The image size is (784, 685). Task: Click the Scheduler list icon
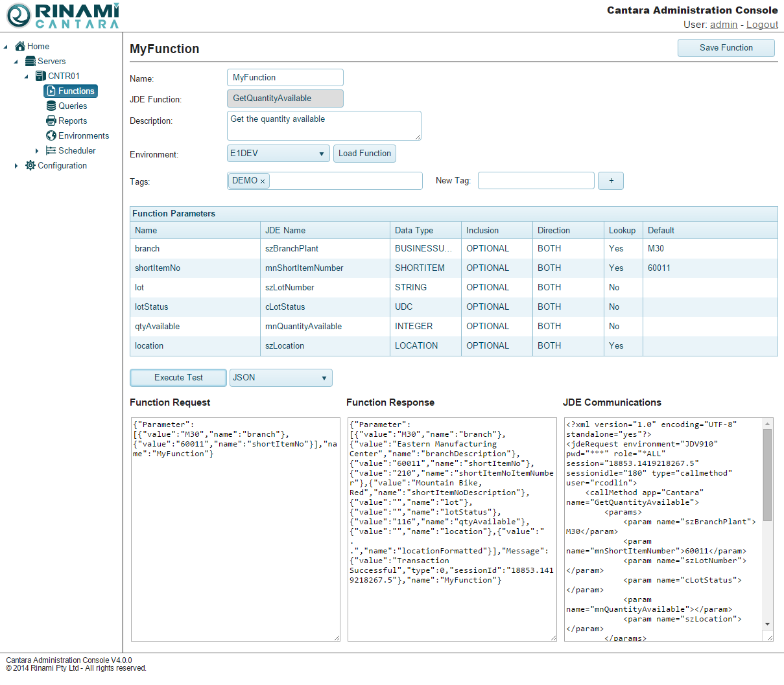(x=51, y=150)
